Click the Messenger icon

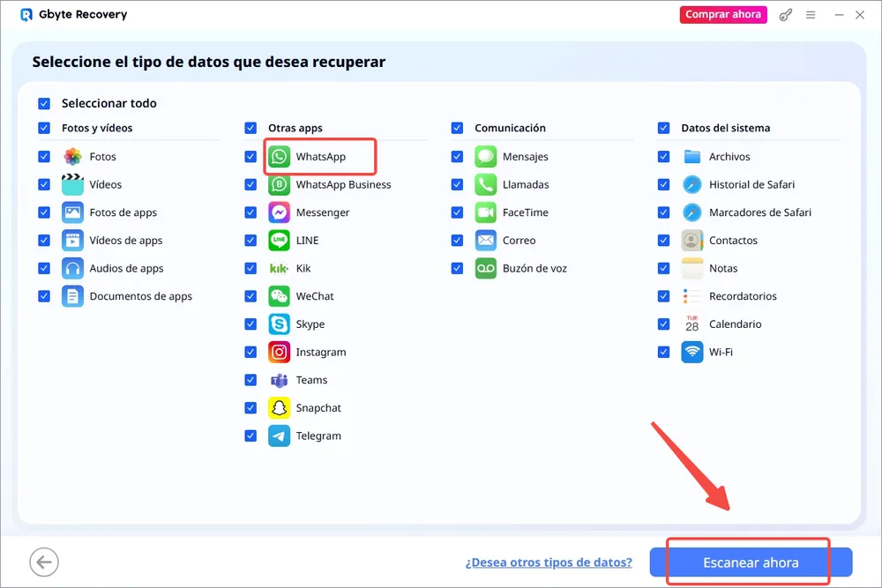tap(279, 212)
